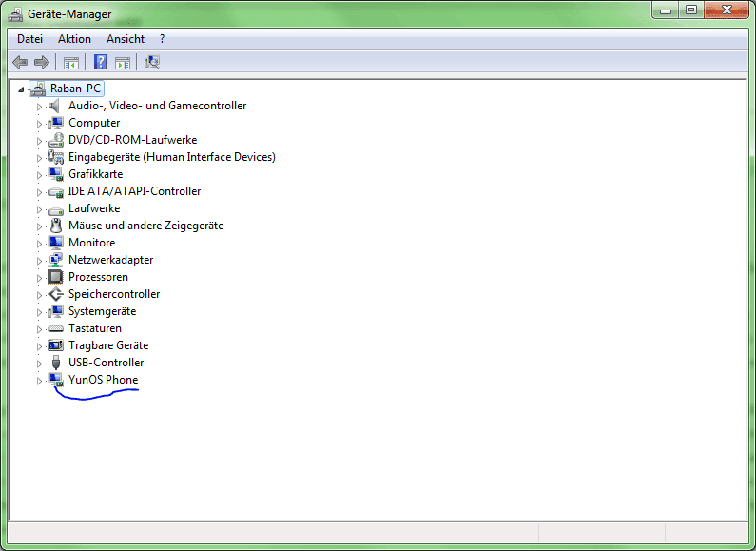Expand the Prozessoren category
Viewport: 756px width, 551px height.
tap(40, 278)
